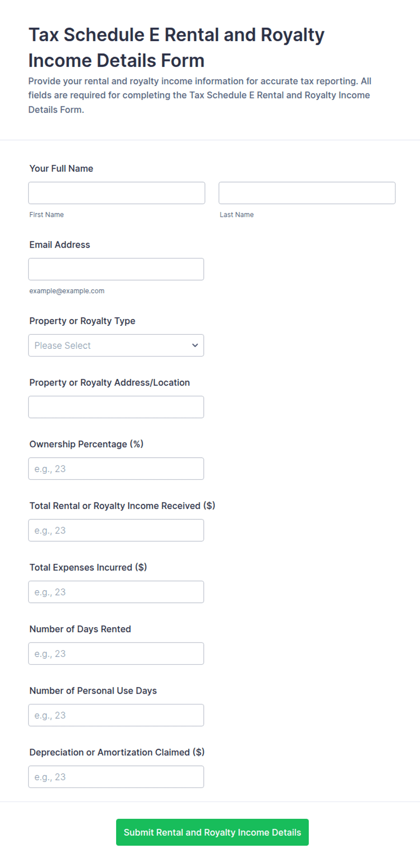Click the example@example.com hint text
Viewport: 420px width, 868px height.
pos(67,291)
